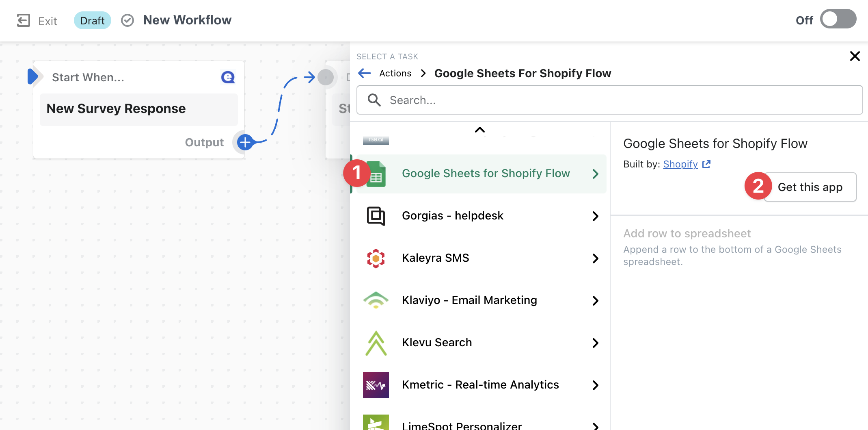This screenshot has height=430, width=868.
Task: Expand the Gorgias - helpdesk chevron
Action: 595,216
